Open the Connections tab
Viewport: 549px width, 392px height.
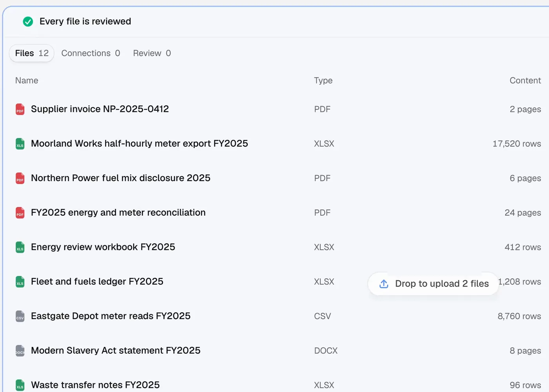(91, 53)
